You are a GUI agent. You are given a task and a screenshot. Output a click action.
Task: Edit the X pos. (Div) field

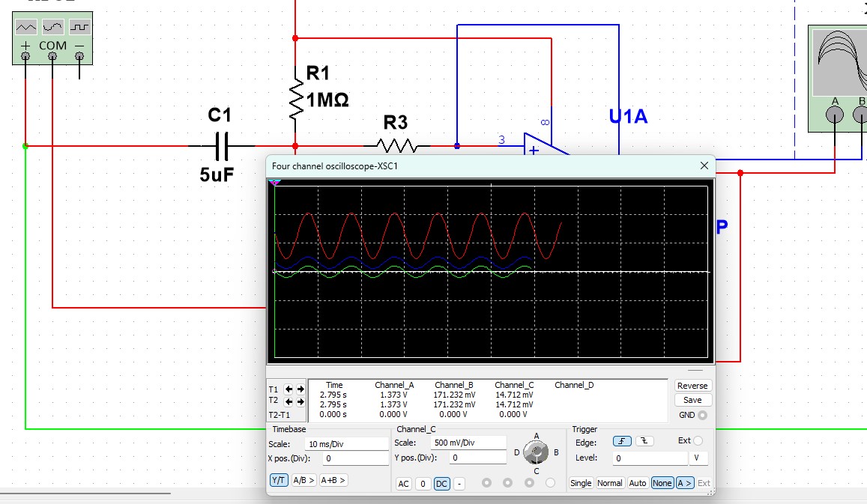[355, 458]
